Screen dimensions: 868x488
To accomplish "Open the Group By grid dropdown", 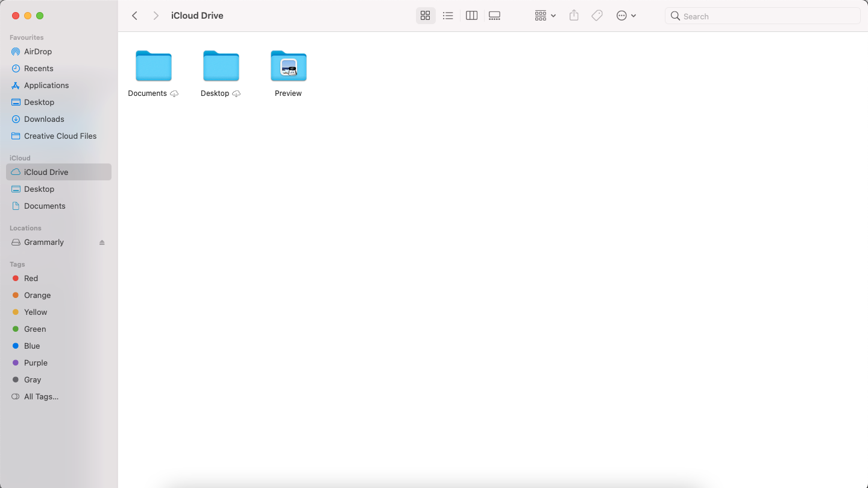I will [x=545, y=16].
